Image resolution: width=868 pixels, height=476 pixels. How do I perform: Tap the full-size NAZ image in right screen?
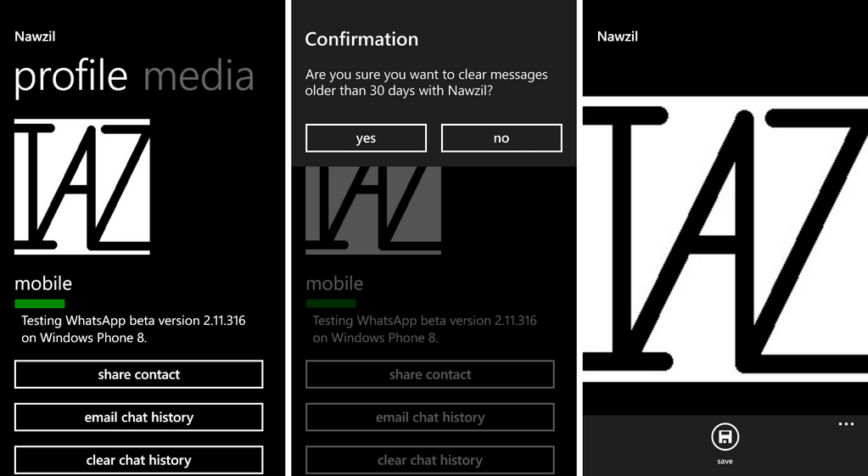(725, 239)
